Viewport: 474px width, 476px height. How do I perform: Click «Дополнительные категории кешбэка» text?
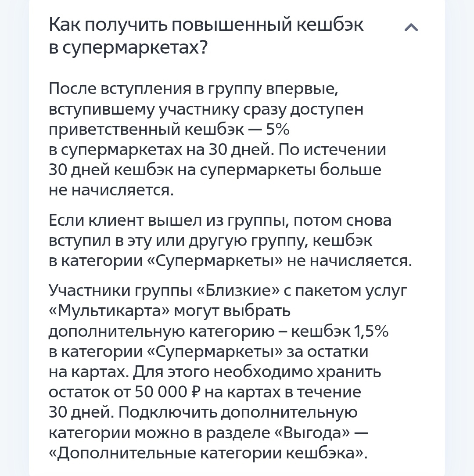pyautogui.click(x=207, y=453)
